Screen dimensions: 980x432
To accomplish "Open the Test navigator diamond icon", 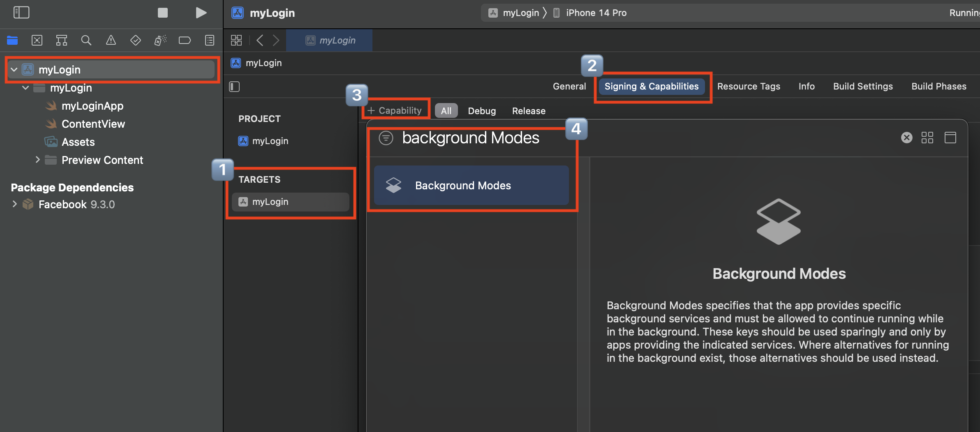I will (136, 40).
